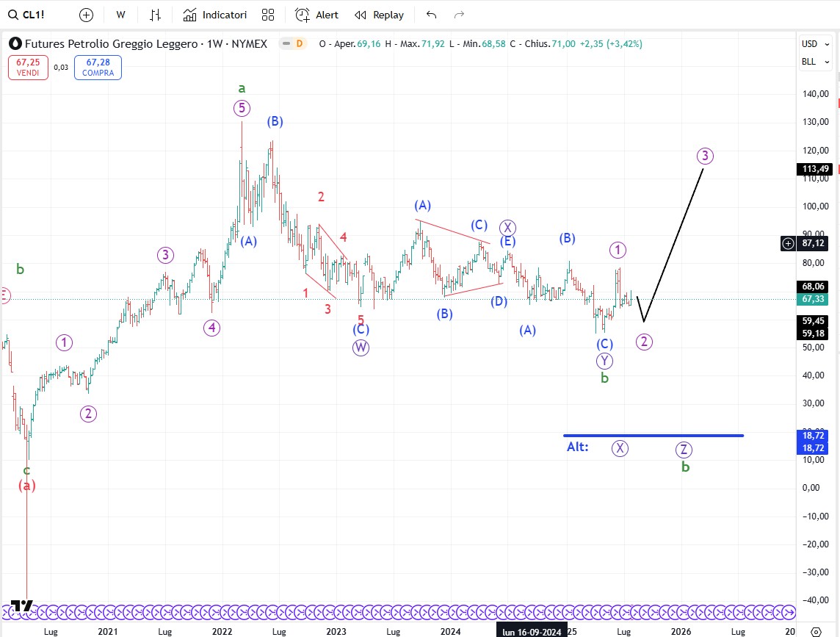Start bar Replay mode
840x637 pixels.
point(379,15)
